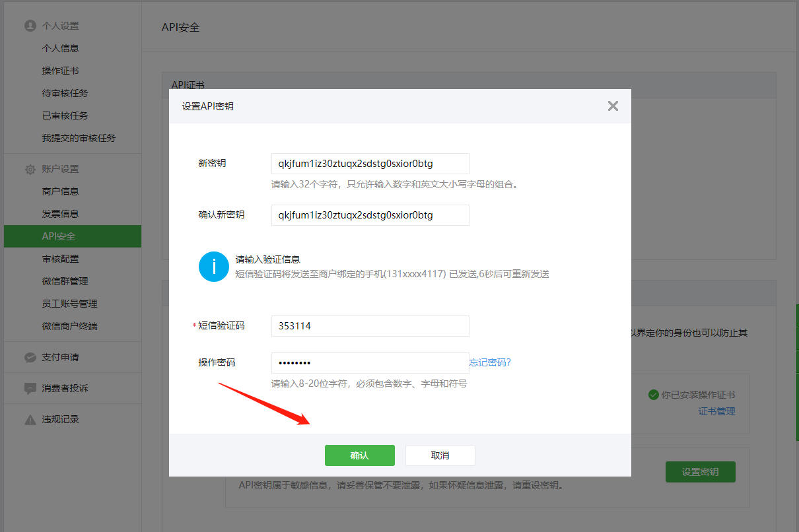
Task: Open the 证书管理 link
Action: click(x=716, y=411)
